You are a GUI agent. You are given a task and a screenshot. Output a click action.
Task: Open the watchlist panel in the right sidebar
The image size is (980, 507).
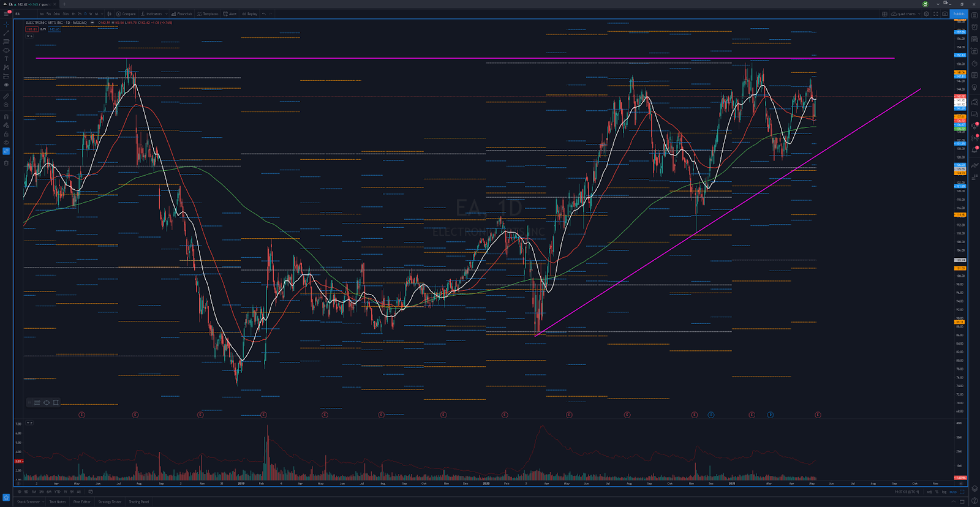point(974,15)
